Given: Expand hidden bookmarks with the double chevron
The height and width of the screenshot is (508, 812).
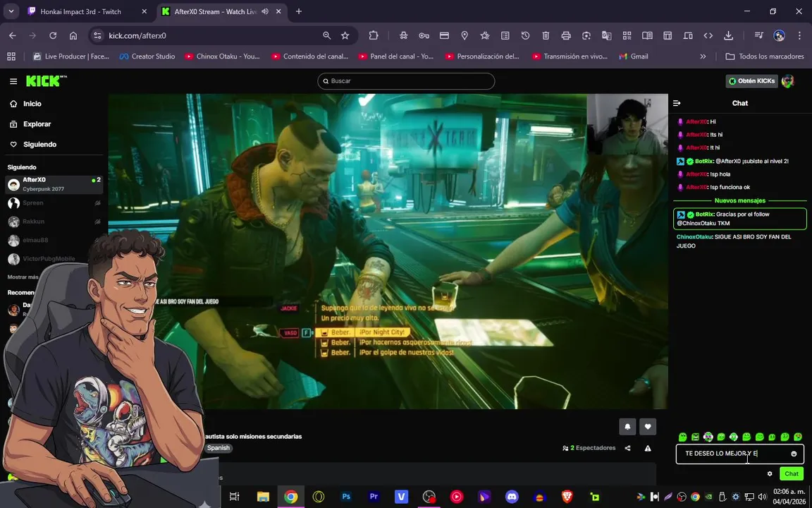Looking at the screenshot, I should click(703, 56).
